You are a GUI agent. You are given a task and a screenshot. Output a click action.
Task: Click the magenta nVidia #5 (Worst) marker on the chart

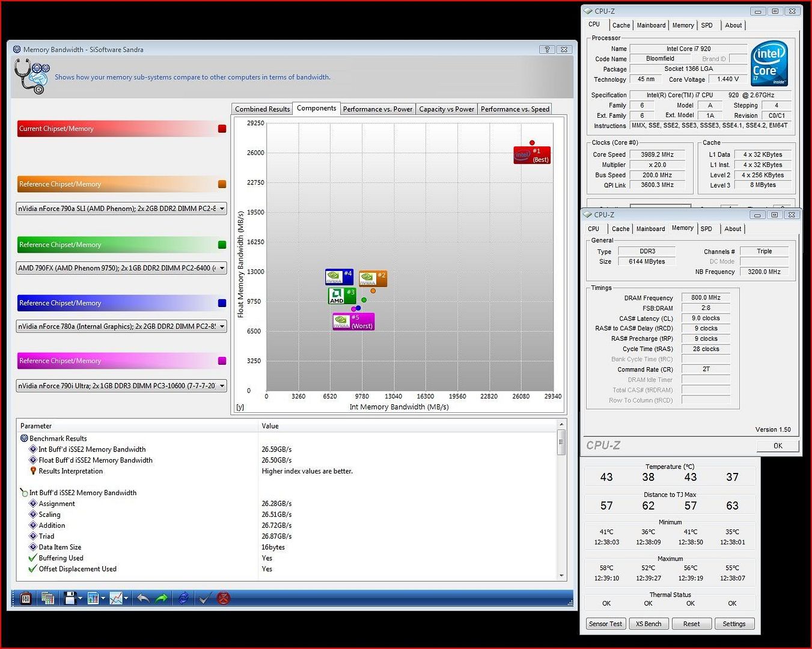353,321
